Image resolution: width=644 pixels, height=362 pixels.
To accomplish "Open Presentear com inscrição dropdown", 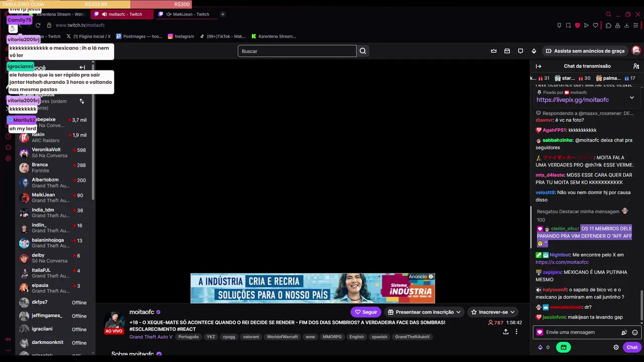I will tap(424, 312).
